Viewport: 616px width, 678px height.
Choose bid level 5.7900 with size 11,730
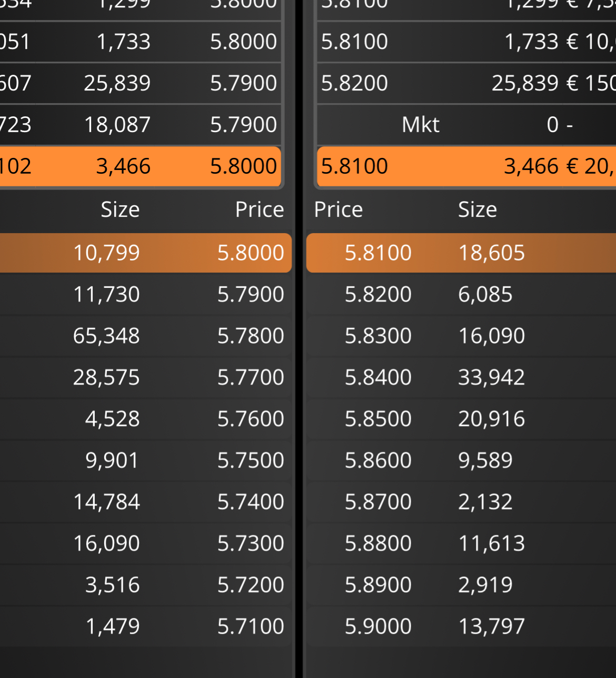[146, 294]
